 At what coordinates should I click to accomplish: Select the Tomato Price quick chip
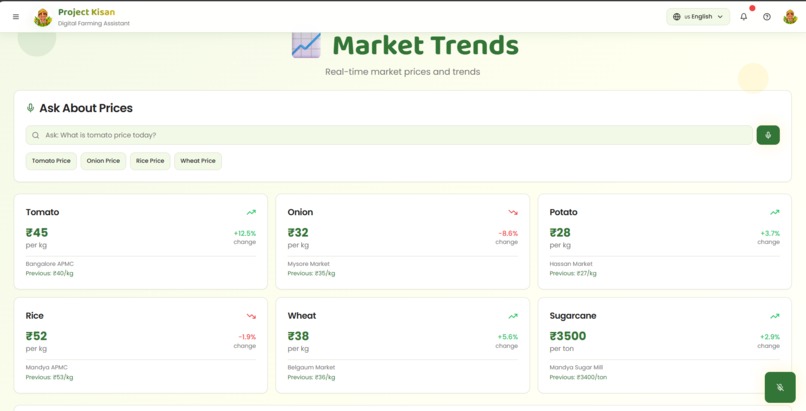tap(51, 161)
